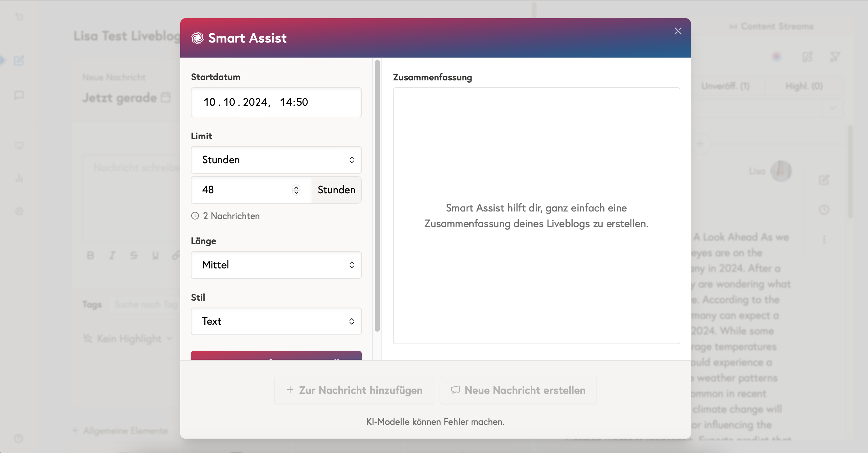Click the info icon beside 2 Nachrichten

point(195,216)
